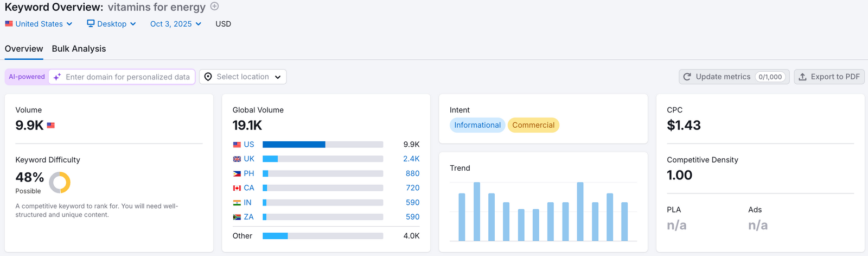Click the US flag beside Volume 9.9K

[51, 126]
